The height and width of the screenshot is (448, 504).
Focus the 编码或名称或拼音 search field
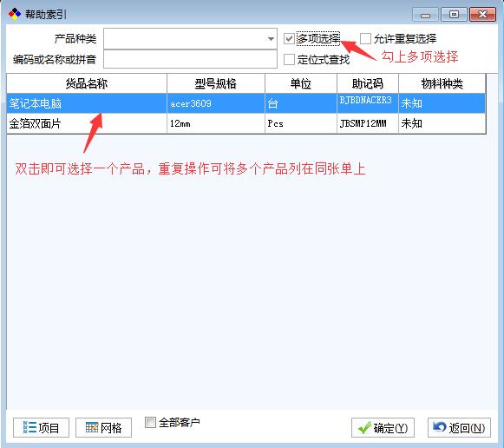tap(190, 59)
